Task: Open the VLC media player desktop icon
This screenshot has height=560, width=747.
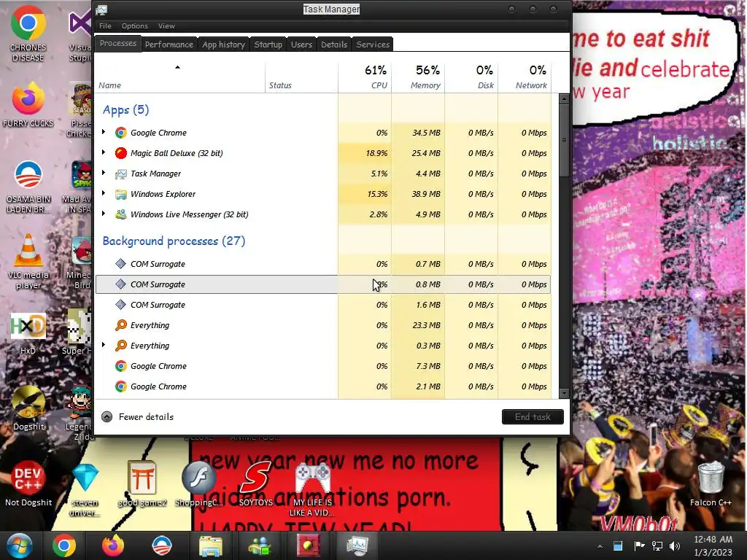Action: pos(28,261)
